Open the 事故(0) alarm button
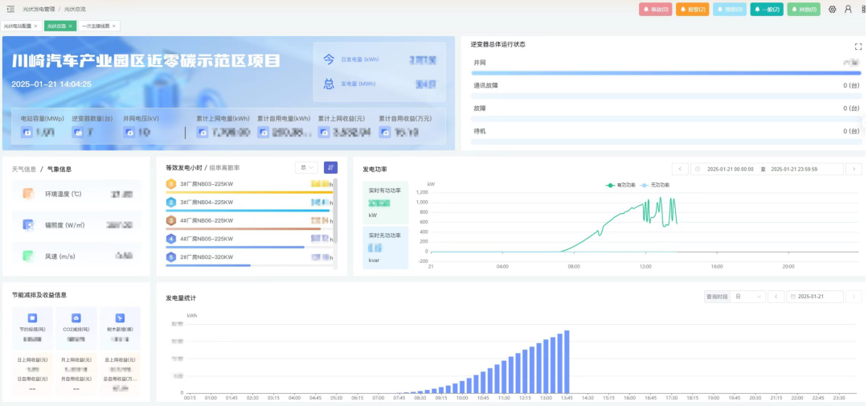The width and height of the screenshot is (868, 406). pyautogui.click(x=655, y=9)
